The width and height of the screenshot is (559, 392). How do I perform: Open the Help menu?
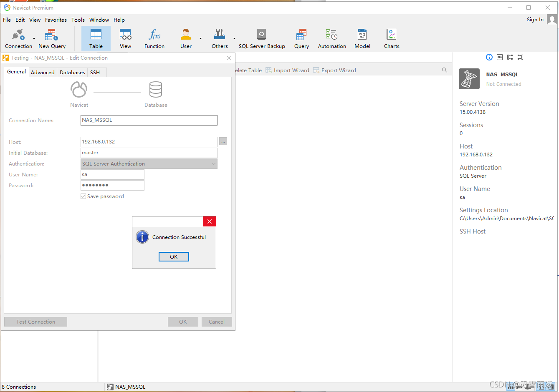(x=119, y=20)
